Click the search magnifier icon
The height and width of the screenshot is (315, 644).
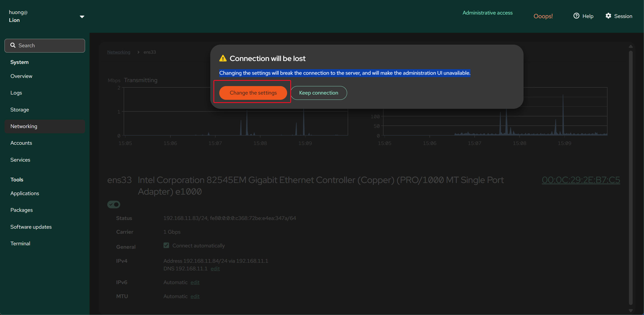click(x=13, y=45)
